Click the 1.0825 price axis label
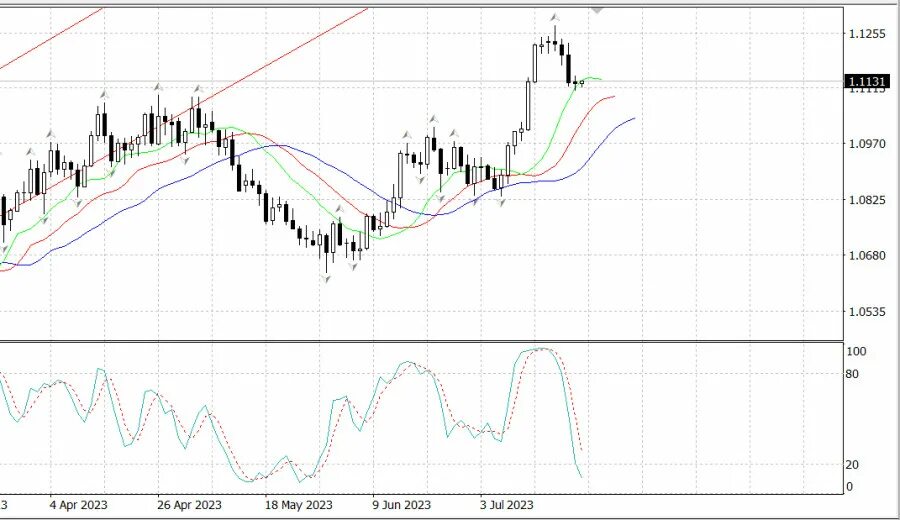 point(867,200)
